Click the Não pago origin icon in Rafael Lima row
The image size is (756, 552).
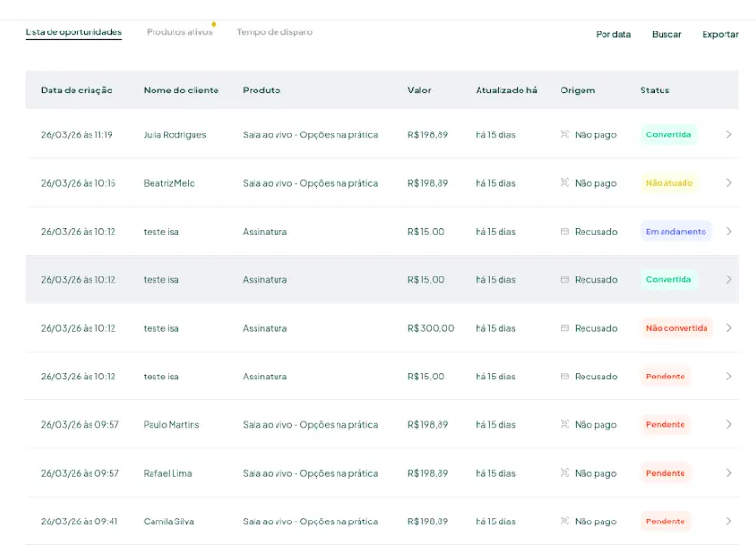564,473
